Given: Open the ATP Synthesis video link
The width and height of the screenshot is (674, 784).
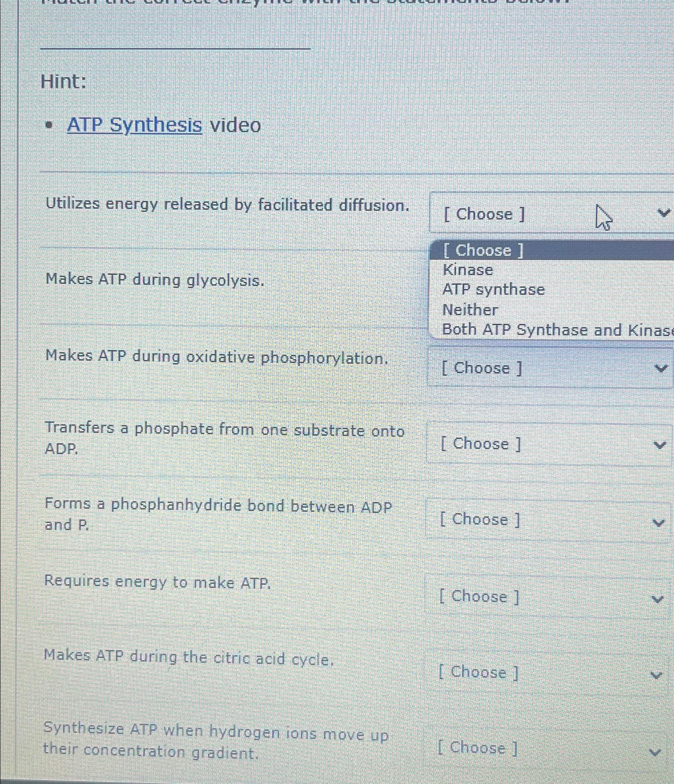Looking at the screenshot, I should 135,125.
